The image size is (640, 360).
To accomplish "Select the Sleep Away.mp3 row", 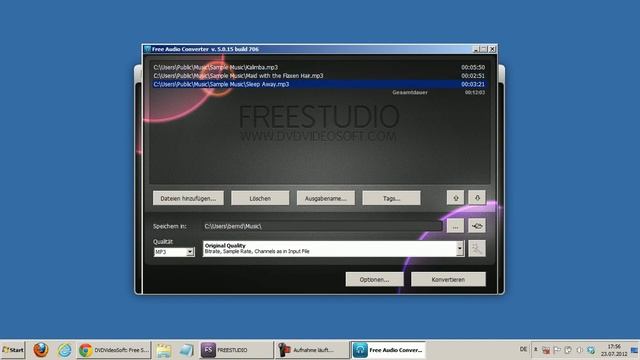I will 319,84.
